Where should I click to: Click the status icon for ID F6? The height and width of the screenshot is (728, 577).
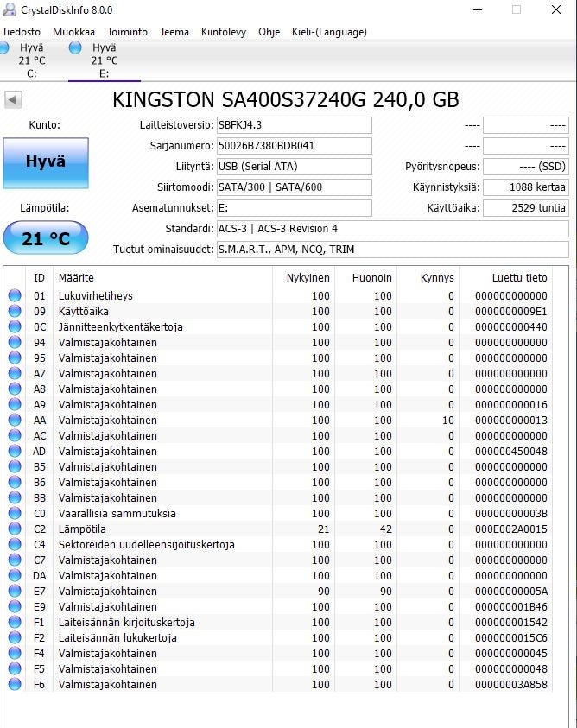(15, 684)
